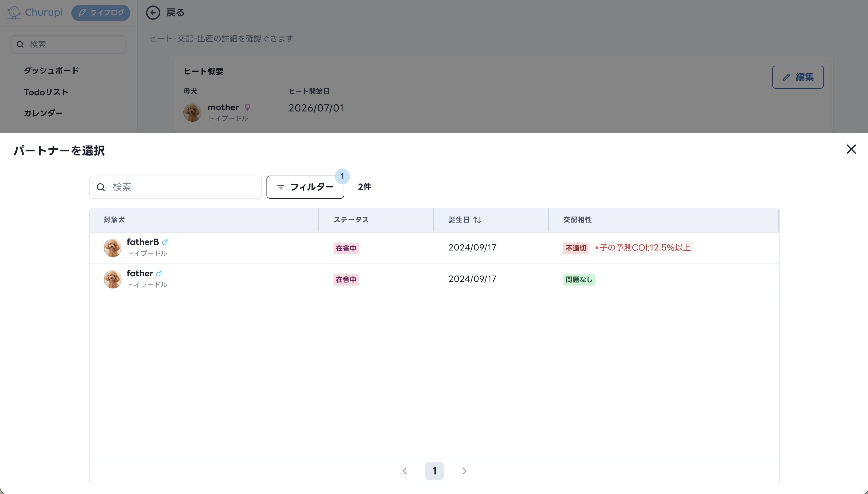Click the father row name
Screen dimensions: 868x494
(x=140, y=273)
